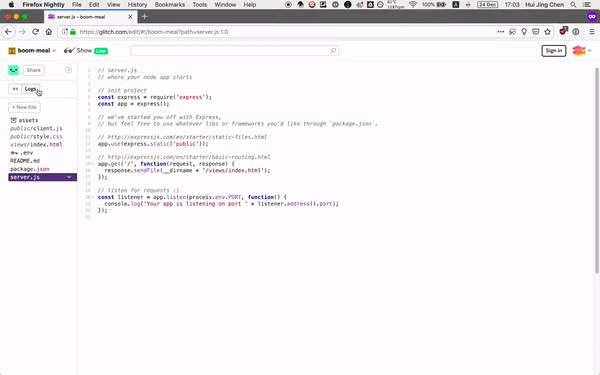Expand the server.js file options chevron
The width and height of the screenshot is (600, 375).
click(69, 177)
